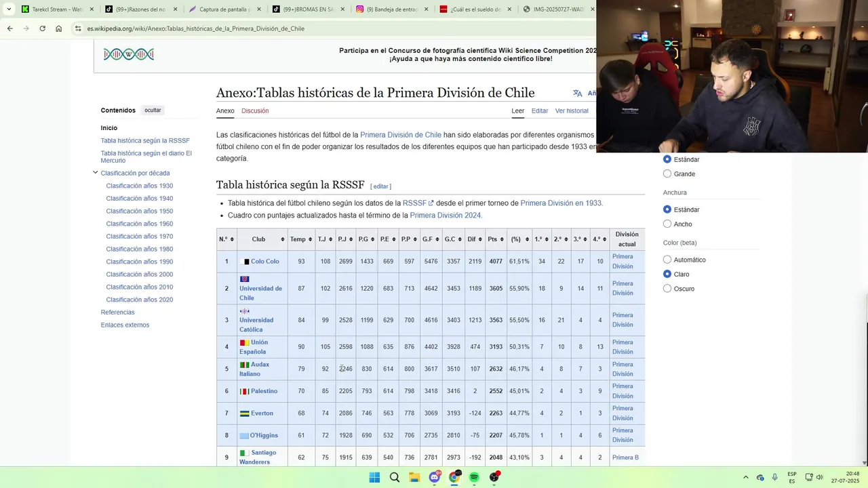Viewport: 868px width, 488px height.
Task: Select Automático color radio button
Action: [667, 260]
